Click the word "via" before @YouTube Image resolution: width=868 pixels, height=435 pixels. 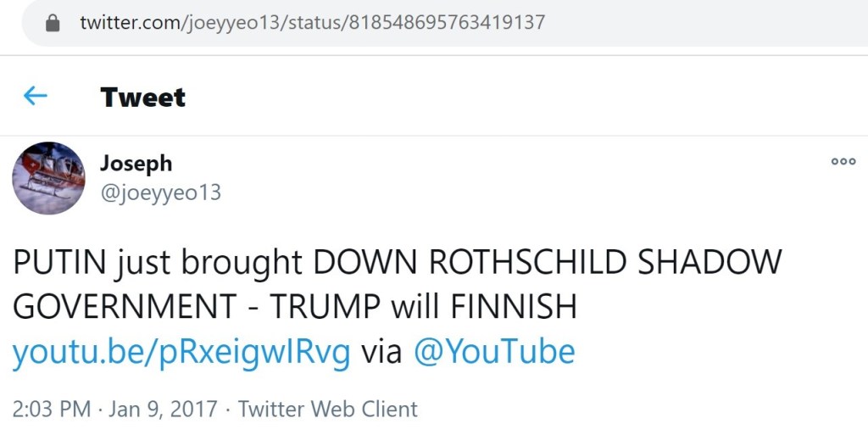[381, 351]
